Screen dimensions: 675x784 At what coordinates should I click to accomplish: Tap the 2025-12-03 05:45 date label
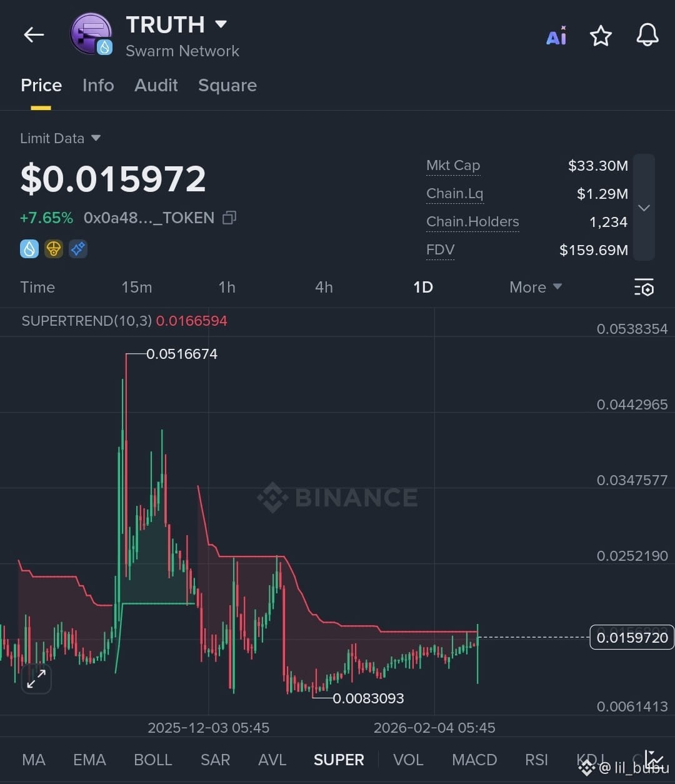coord(208,728)
